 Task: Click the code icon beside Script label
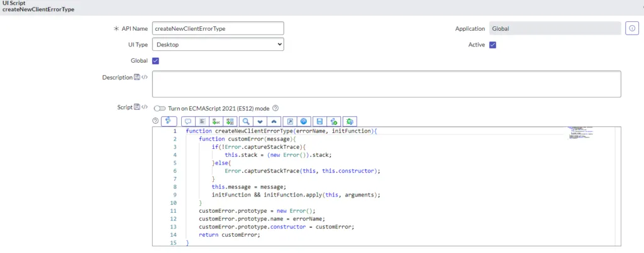(x=144, y=107)
